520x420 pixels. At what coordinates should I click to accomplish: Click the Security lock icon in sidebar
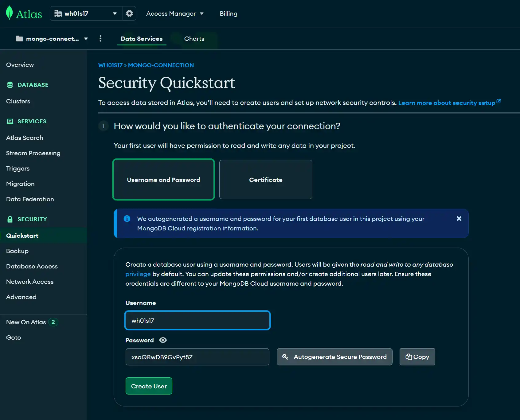point(10,219)
